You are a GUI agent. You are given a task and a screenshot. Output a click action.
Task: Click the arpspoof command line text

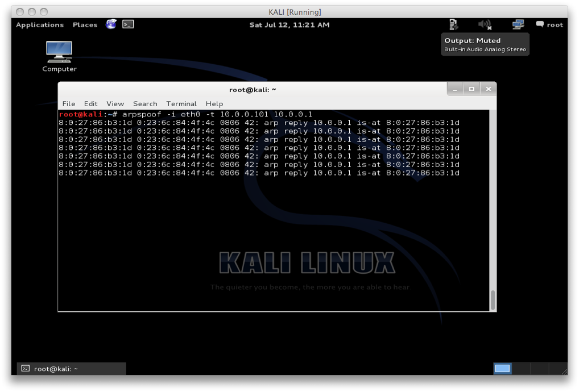point(217,114)
